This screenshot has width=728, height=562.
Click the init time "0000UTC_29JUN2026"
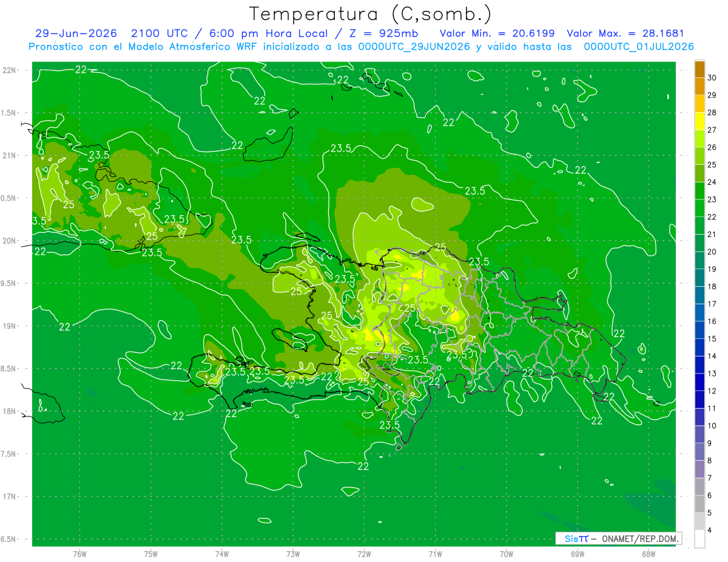[x=414, y=47]
